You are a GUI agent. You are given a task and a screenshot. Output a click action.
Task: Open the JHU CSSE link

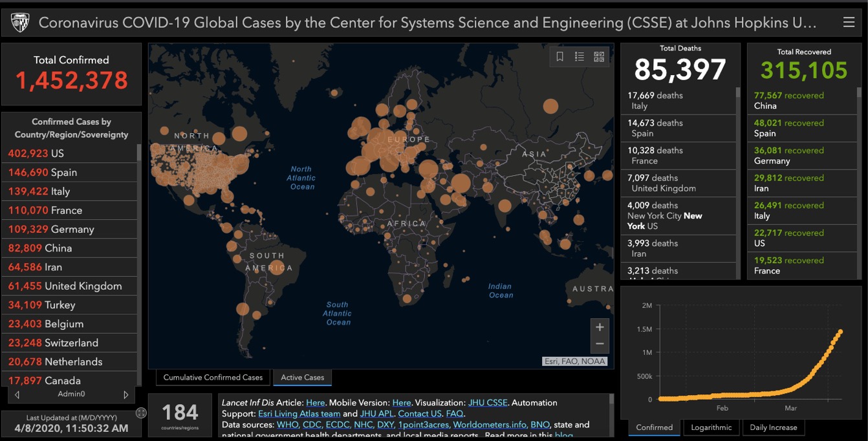coord(488,403)
